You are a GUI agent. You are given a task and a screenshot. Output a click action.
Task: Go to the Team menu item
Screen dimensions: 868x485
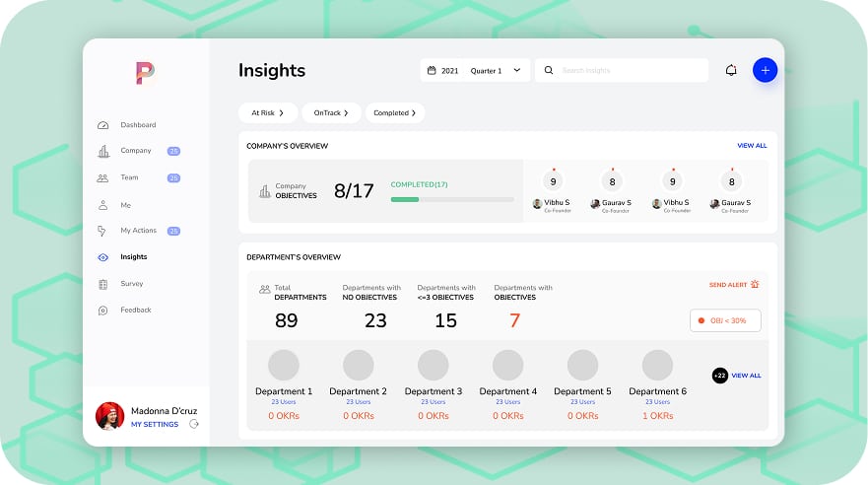click(x=129, y=177)
